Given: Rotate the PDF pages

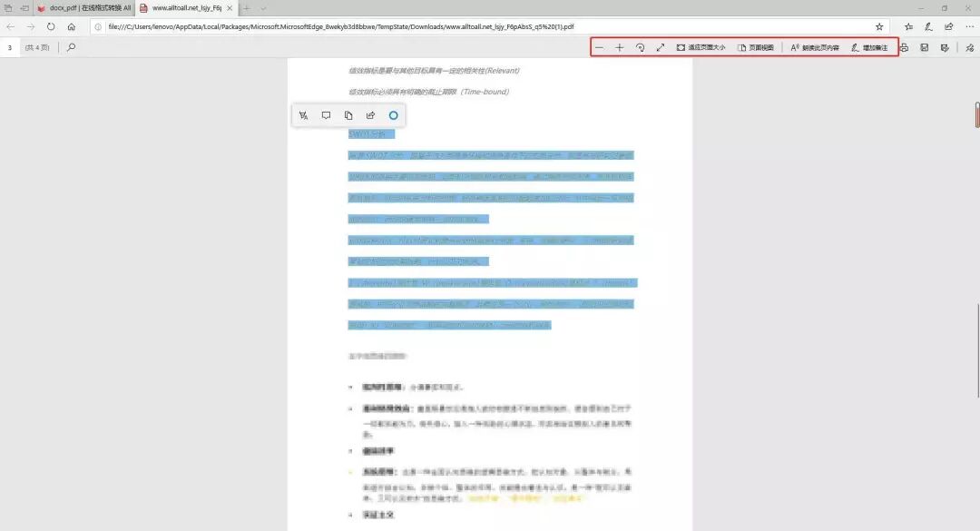Looking at the screenshot, I should 641,47.
